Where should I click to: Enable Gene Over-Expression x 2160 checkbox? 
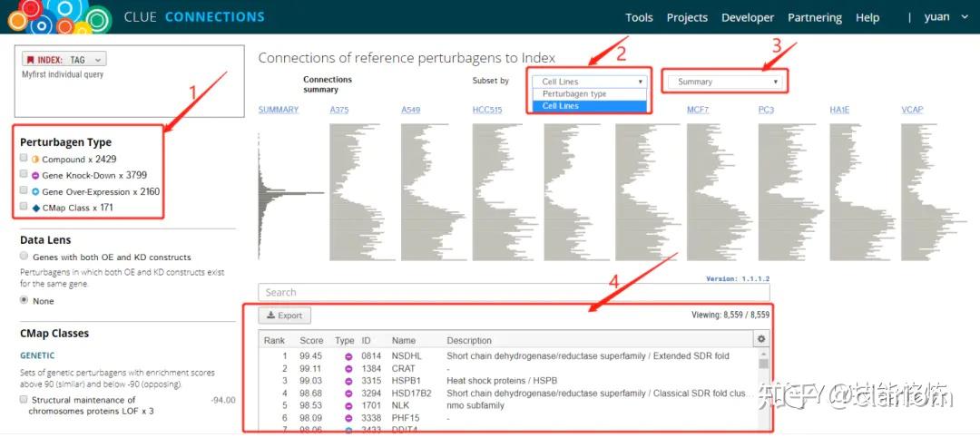pos(24,190)
